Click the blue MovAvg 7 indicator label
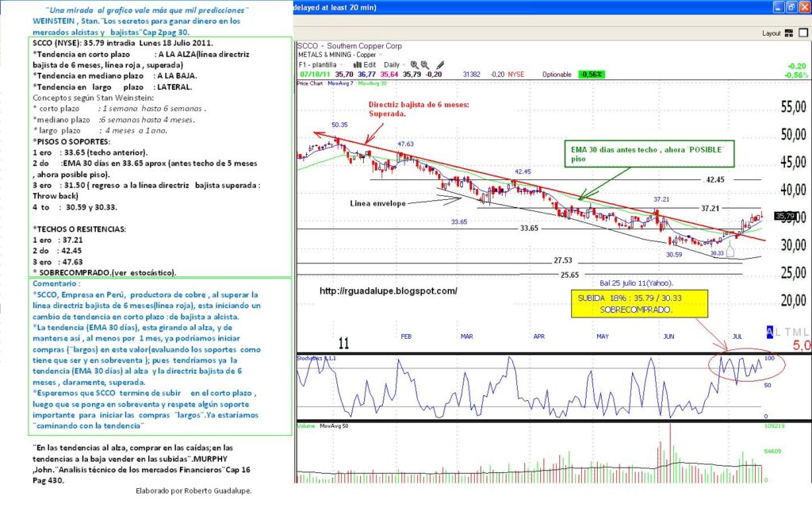This screenshot has width=812, height=508. [340, 83]
